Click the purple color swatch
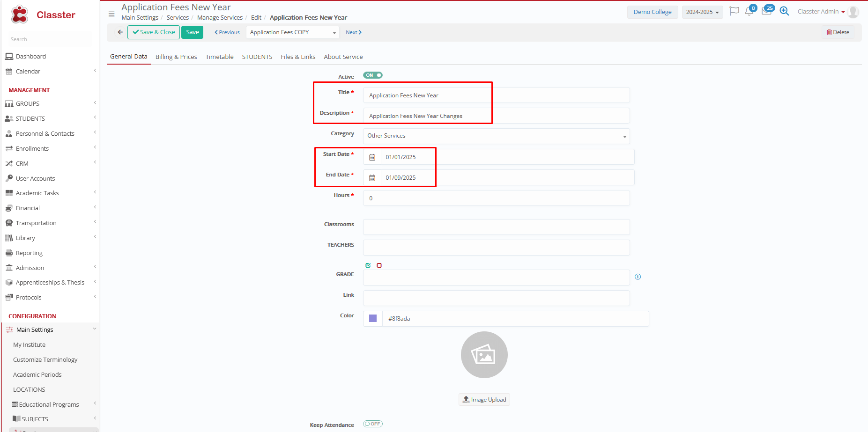The width and height of the screenshot is (868, 432). click(373, 319)
